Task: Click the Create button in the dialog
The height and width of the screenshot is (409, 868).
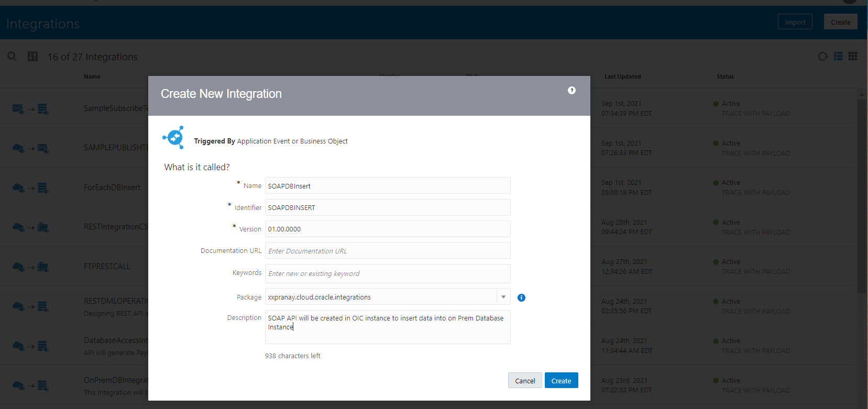Action: coord(561,381)
